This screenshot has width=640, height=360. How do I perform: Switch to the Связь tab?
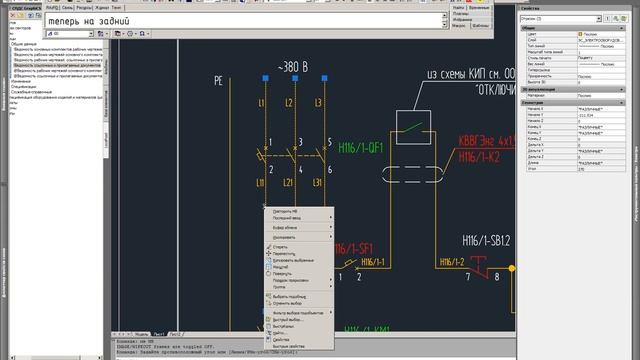[x=67, y=8]
